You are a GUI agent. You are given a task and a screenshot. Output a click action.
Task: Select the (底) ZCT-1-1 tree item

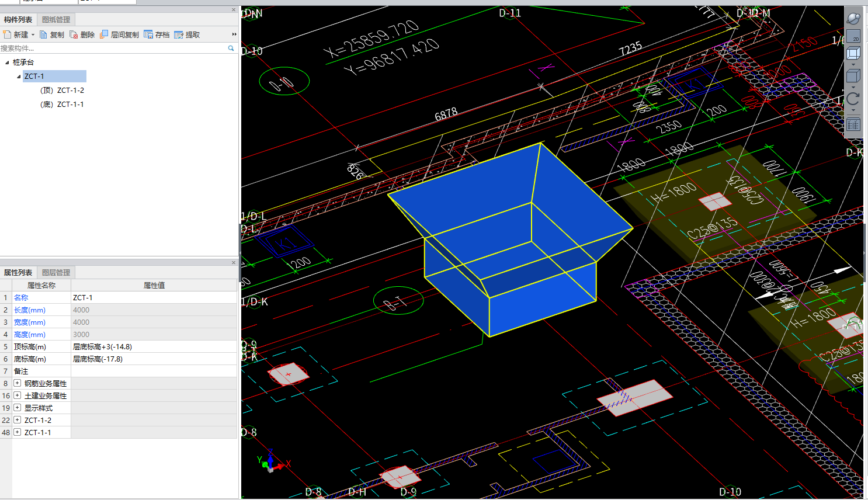click(x=62, y=105)
